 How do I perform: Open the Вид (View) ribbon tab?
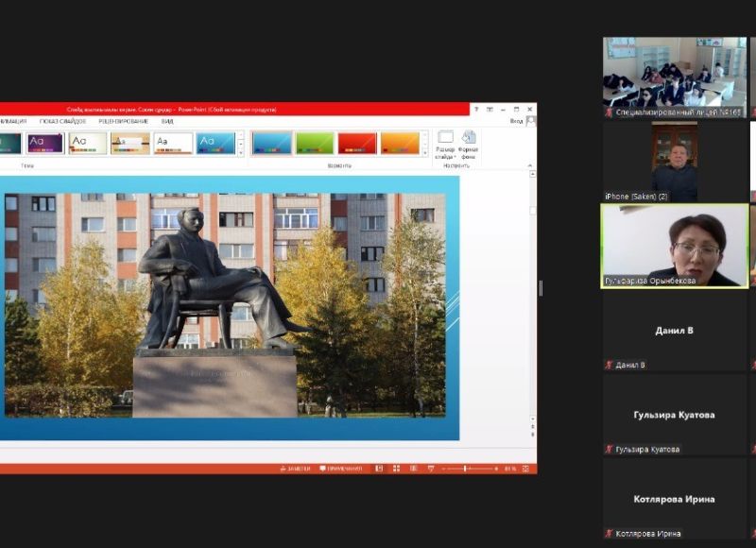[x=167, y=121]
